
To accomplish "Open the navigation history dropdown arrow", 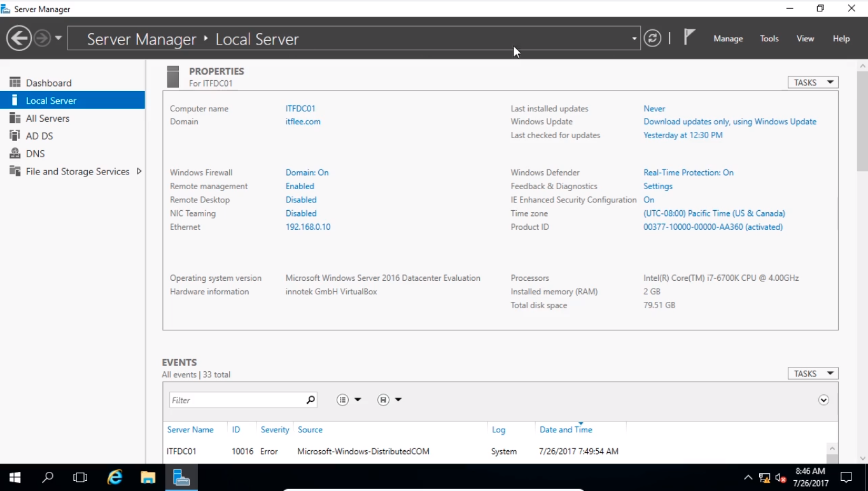I will [x=59, y=38].
